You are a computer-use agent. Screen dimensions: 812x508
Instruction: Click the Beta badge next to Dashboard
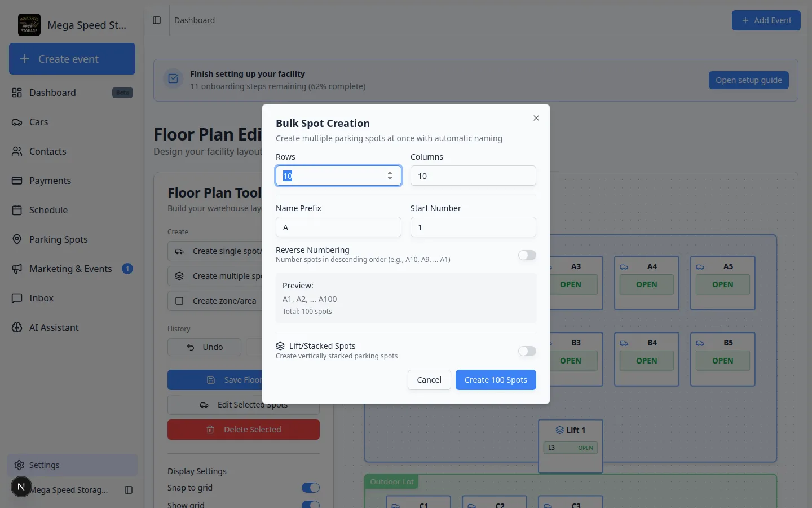(x=122, y=93)
